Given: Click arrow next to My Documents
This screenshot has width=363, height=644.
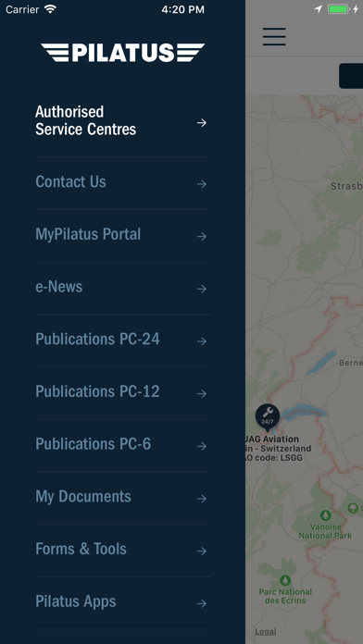Looking at the screenshot, I should click(x=202, y=499).
